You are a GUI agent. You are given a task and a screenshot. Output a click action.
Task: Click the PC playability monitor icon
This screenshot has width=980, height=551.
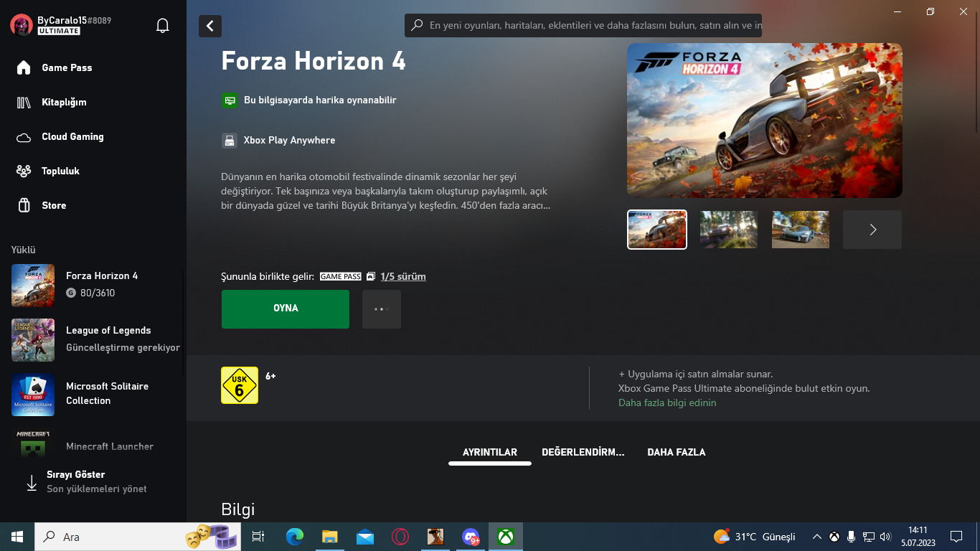click(x=230, y=100)
